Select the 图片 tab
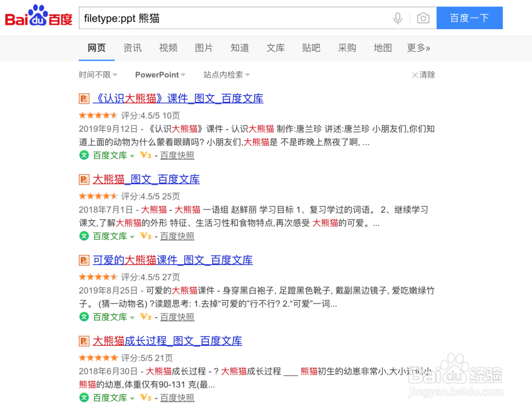 (x=204, y=48)
